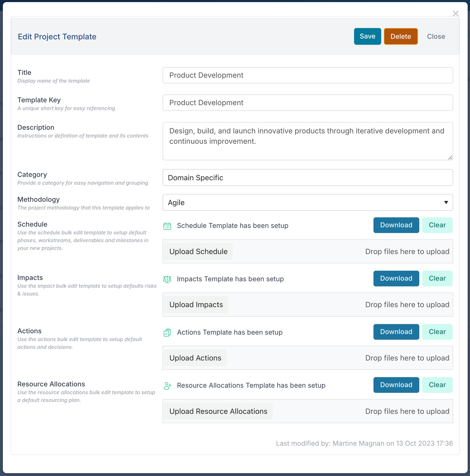Image resolution: width=470 pixels, height=476 pixels.
Task: Save the project template
Action: (x=368, y=37)
